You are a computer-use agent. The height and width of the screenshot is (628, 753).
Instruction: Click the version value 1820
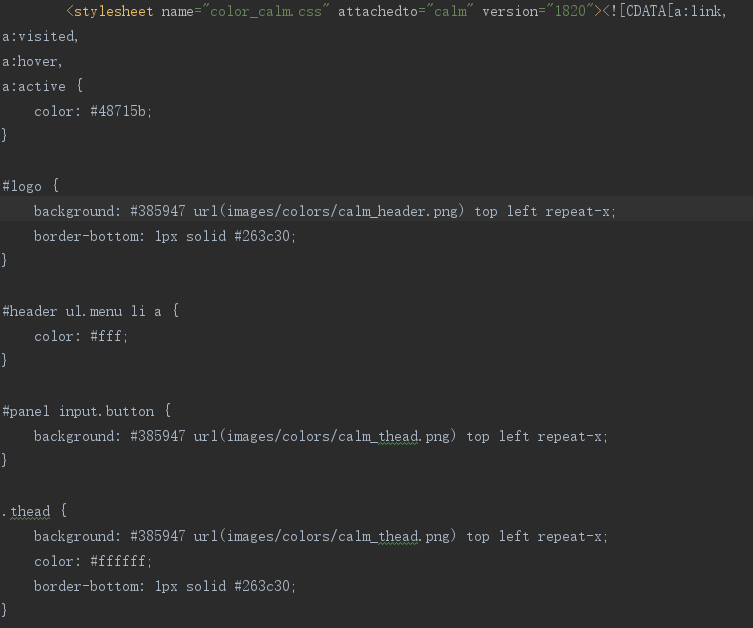[571, 12]
